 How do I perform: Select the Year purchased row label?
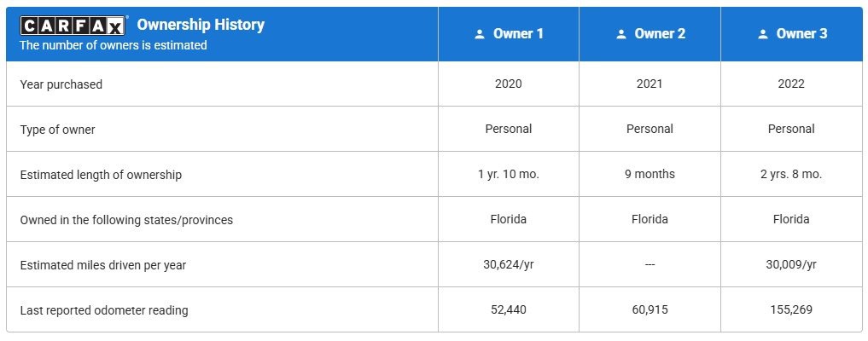pos(61,84)
